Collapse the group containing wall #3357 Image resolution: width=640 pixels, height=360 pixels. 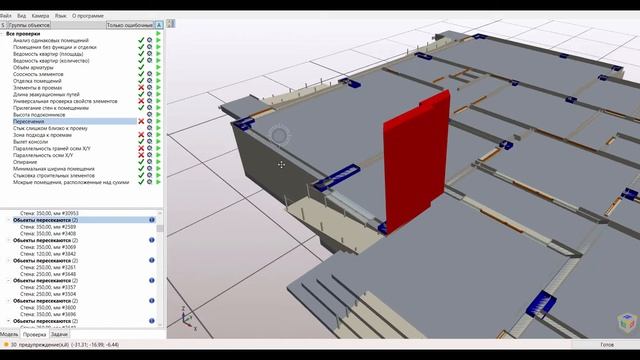[x=9, y=281]
